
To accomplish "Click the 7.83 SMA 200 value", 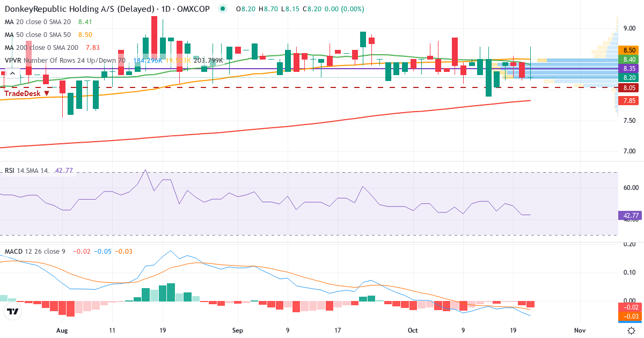I will tap(93, 48).
